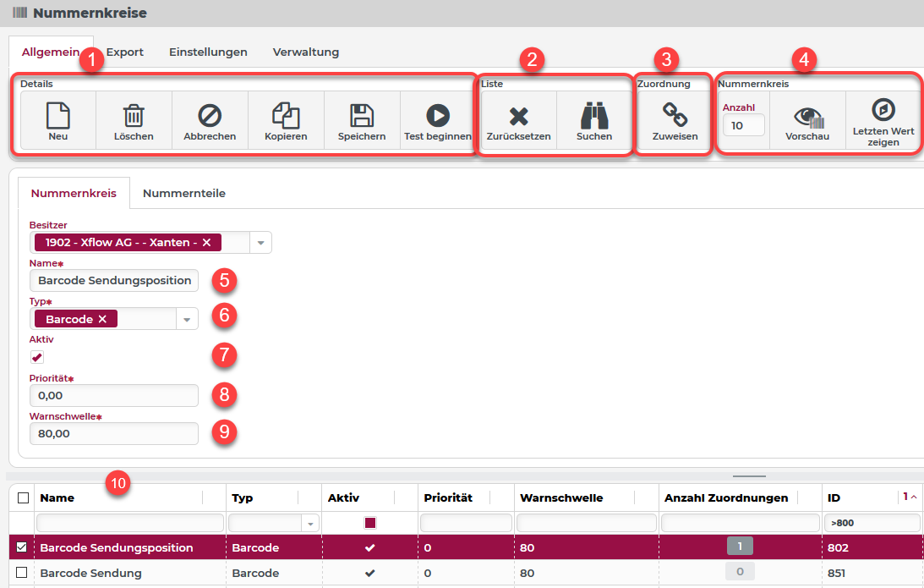The width and height of the screenshot is (924, 588).
Task: Save using the Speichern disk icon
Action: 362,116
